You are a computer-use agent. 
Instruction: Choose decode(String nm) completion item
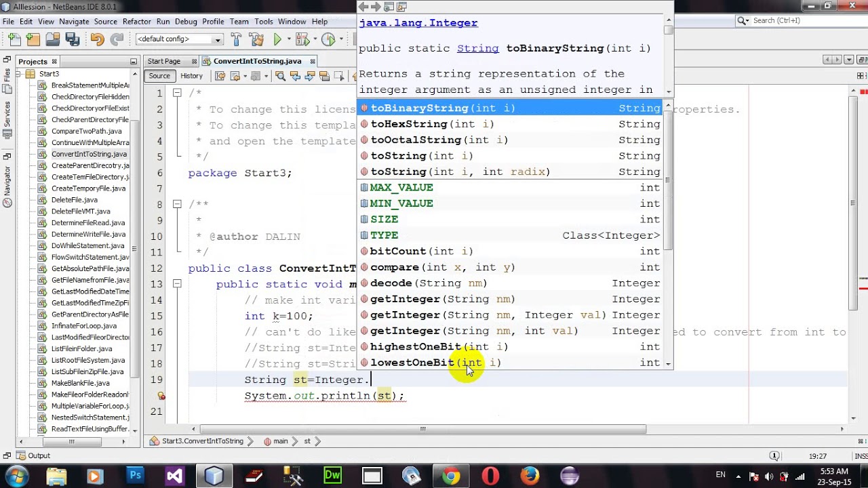click(x=510, y=283)
